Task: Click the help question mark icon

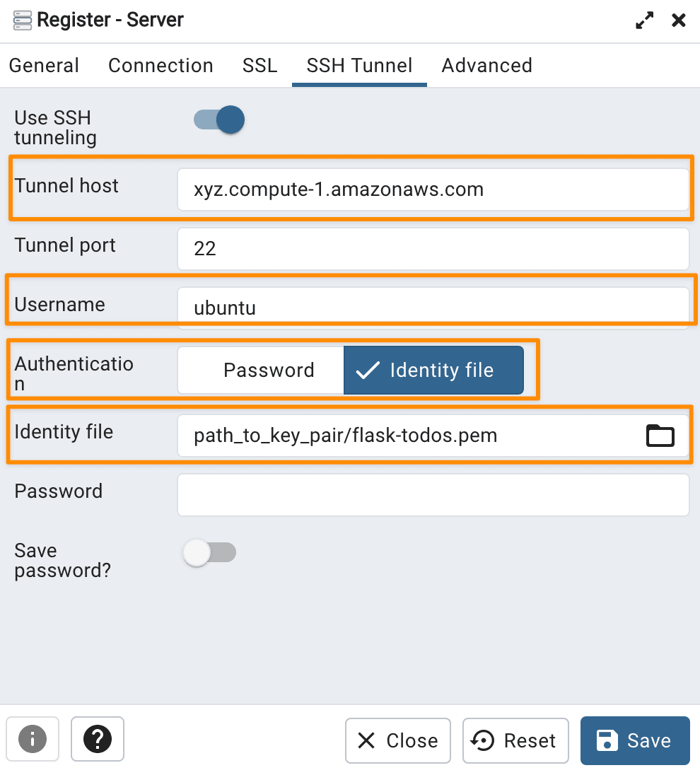Action: coord(97,739)
